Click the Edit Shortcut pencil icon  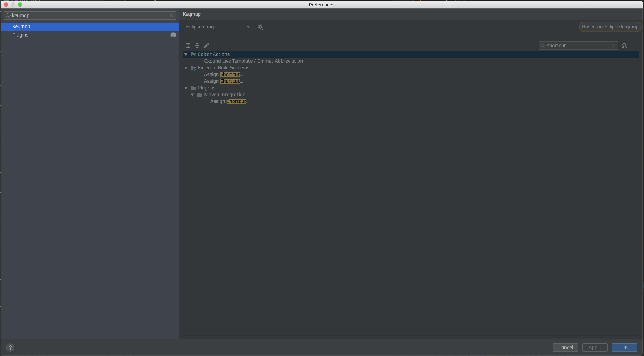pyautogui.click(x=206, y=46)
